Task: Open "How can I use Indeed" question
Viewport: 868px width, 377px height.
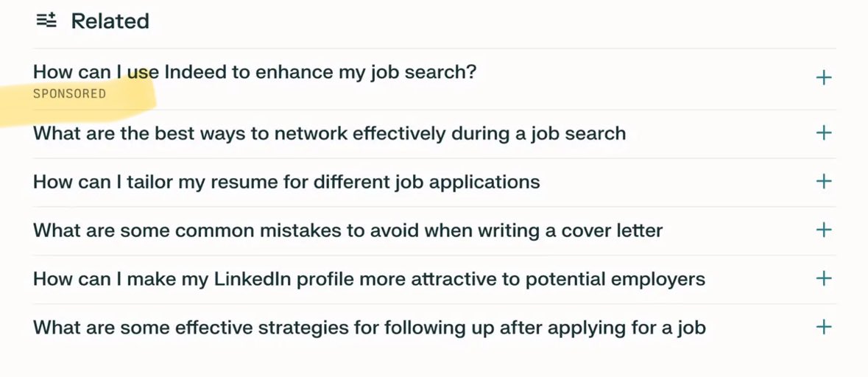Action: click(x=255, y=72)
